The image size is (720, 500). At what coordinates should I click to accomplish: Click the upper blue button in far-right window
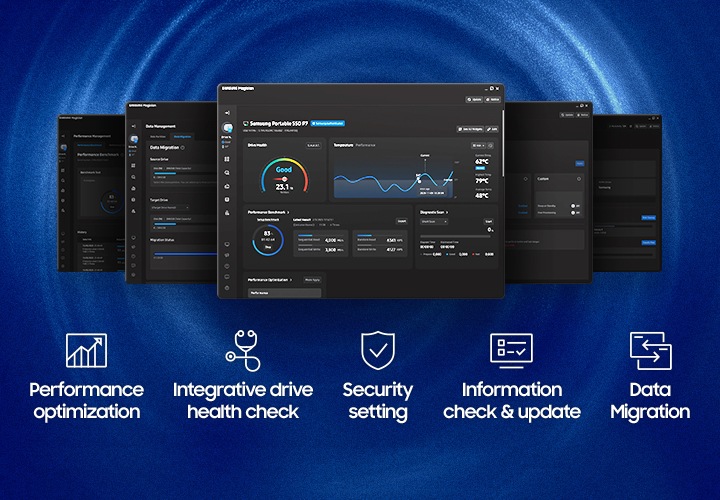click(x=649, y=218)
